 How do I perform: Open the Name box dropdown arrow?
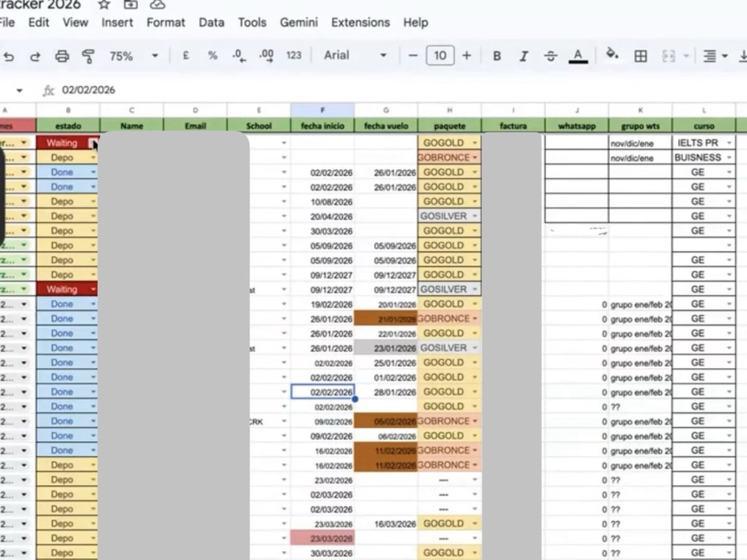coord(19,90)
